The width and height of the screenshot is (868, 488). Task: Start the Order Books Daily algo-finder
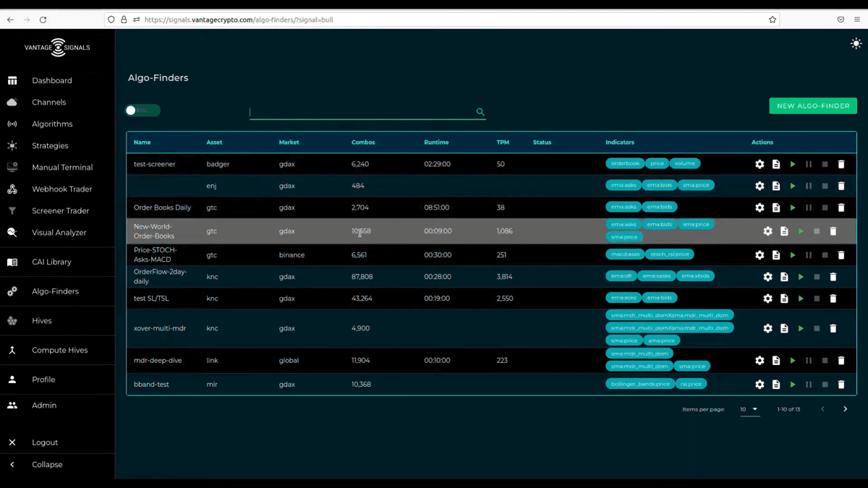click(x=793, y=207)
